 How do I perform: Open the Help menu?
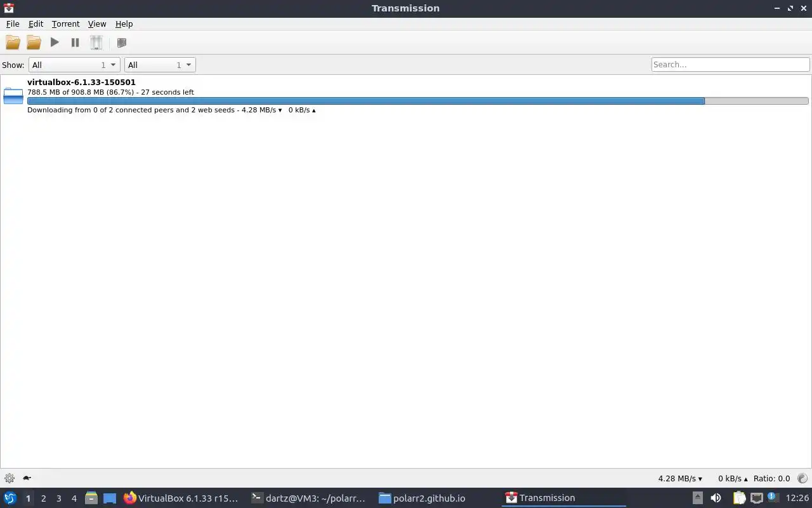124,23
